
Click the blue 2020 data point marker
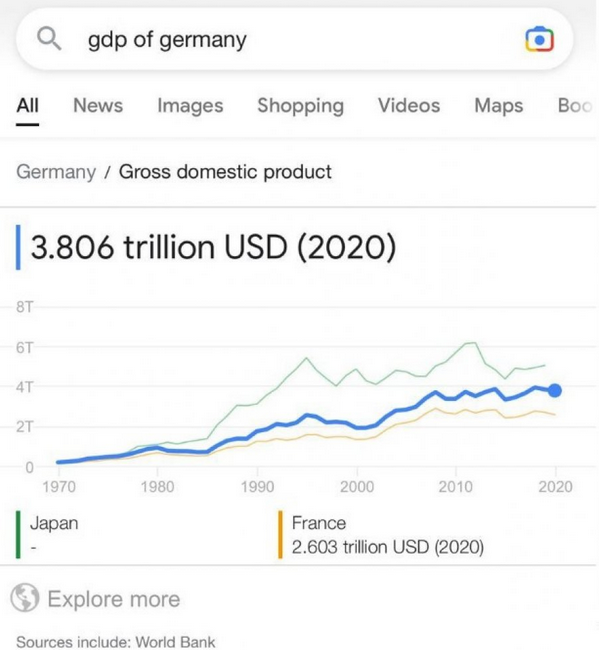555,391
